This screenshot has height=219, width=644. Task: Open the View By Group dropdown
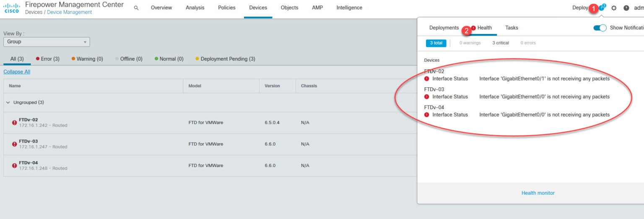pos(47,42)
